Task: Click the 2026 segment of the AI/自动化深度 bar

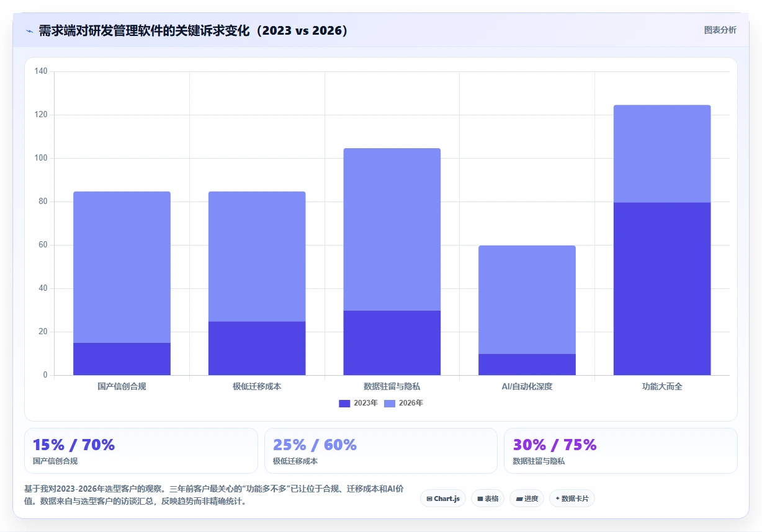Action: coord(527,299)
